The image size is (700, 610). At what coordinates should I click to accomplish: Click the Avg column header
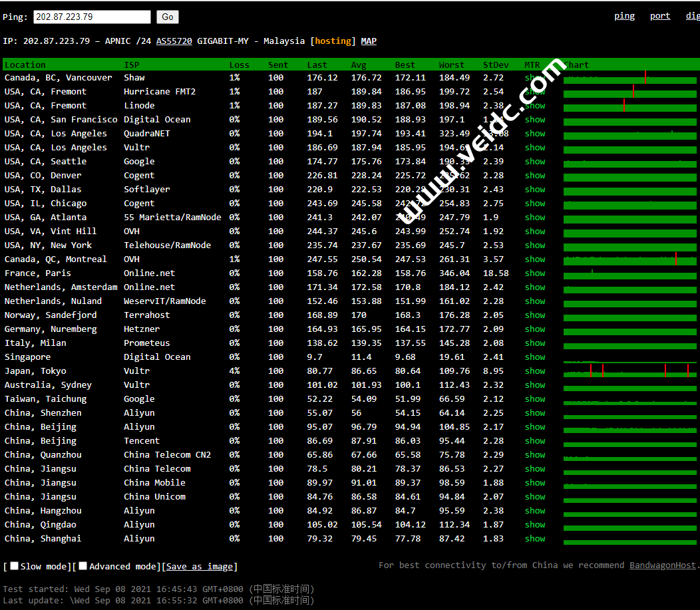point(359,65)
